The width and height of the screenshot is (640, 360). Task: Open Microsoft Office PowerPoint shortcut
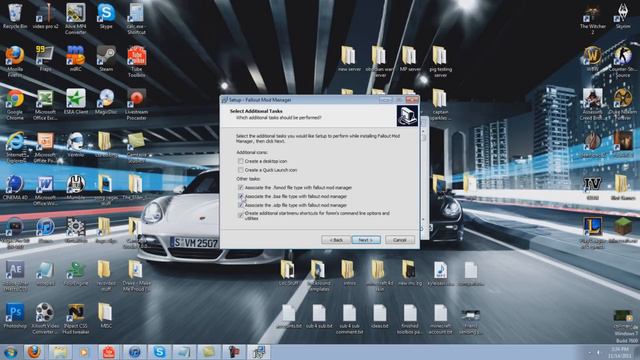pyautogui.click(x=45, y=147)
